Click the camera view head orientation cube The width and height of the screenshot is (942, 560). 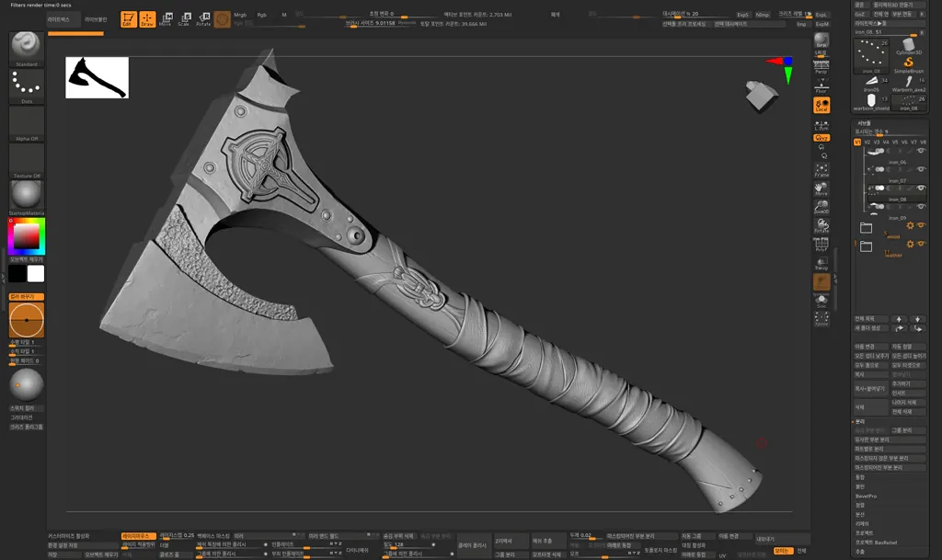point(761,96)
